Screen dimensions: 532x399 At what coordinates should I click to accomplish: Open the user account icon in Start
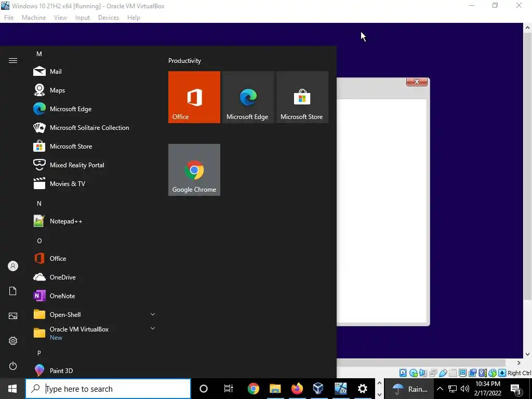point(13,266)
